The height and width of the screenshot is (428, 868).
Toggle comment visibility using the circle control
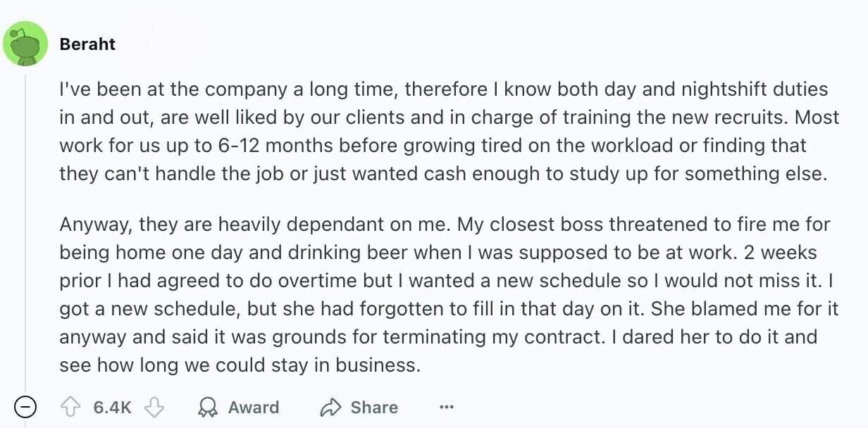click(25, 407)
